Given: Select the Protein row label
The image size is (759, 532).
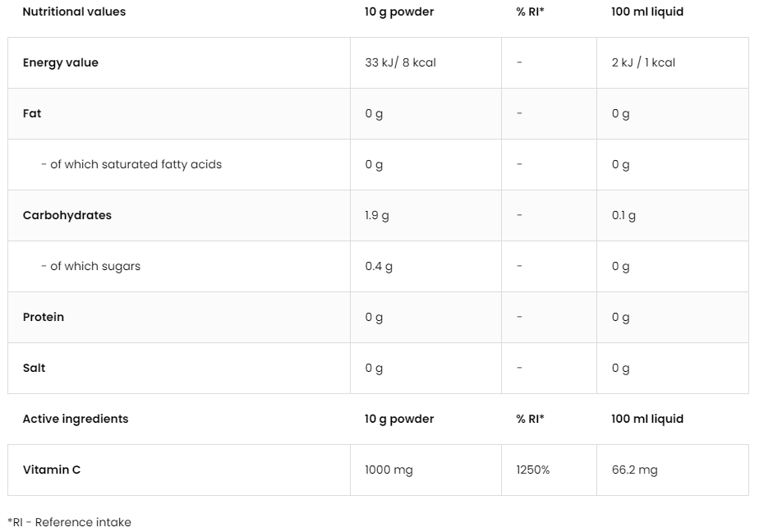Looking at the screenshot, I should pos(44,318).
